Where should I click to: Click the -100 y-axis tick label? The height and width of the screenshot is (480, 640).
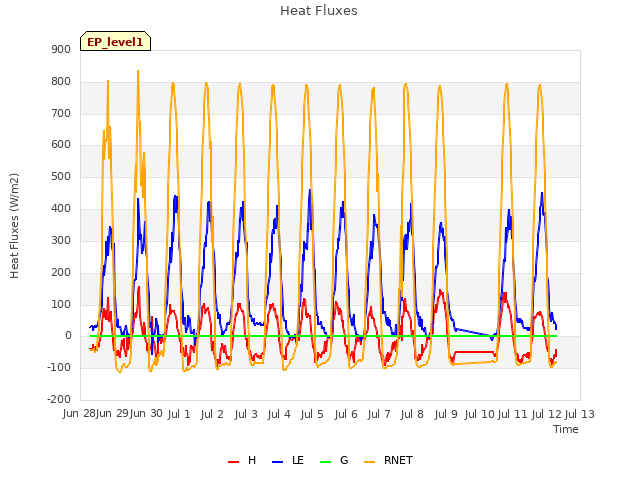point(59,367)
